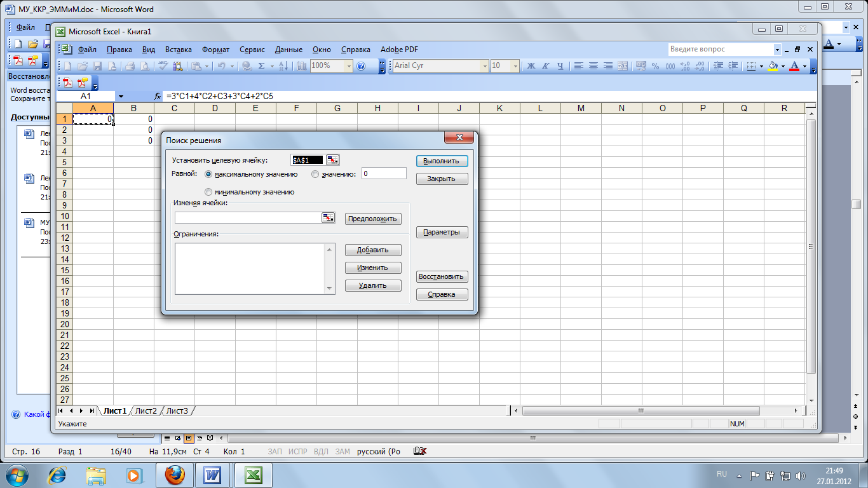The image size is (868, 488).
Task: Click the Research binoculars-book icon
Action: 177,65
